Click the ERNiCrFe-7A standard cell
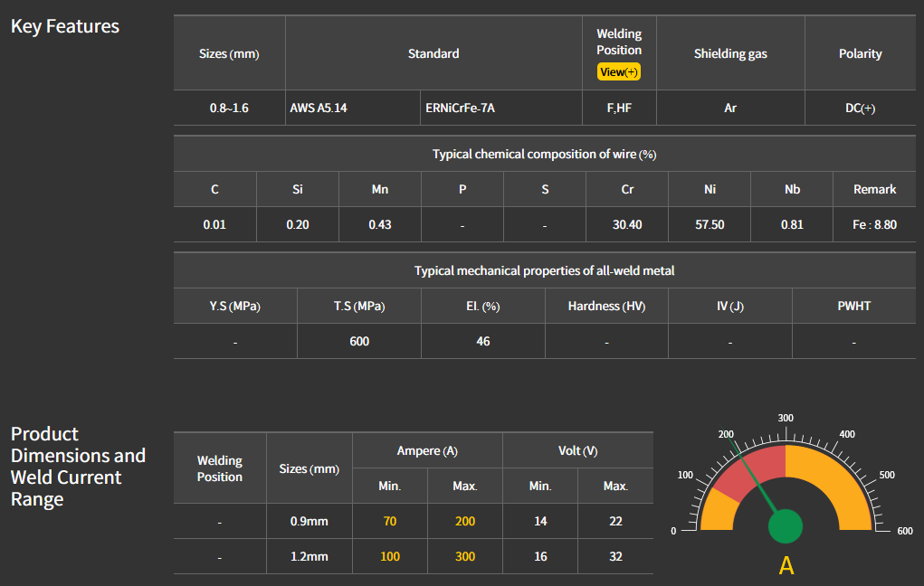The height and width of the screenshot is (586, 924). [460, 108]
